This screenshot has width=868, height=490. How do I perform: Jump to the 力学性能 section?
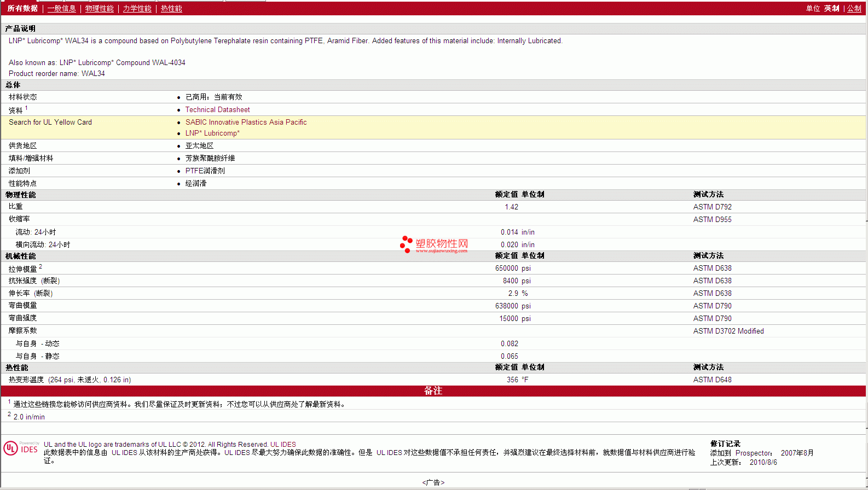click(x=137, y=8)
